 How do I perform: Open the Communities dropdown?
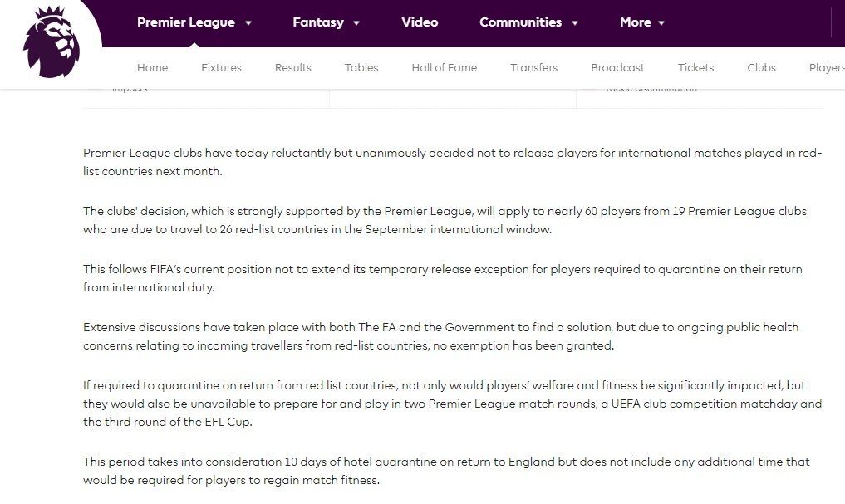click(x=575, y=22)
